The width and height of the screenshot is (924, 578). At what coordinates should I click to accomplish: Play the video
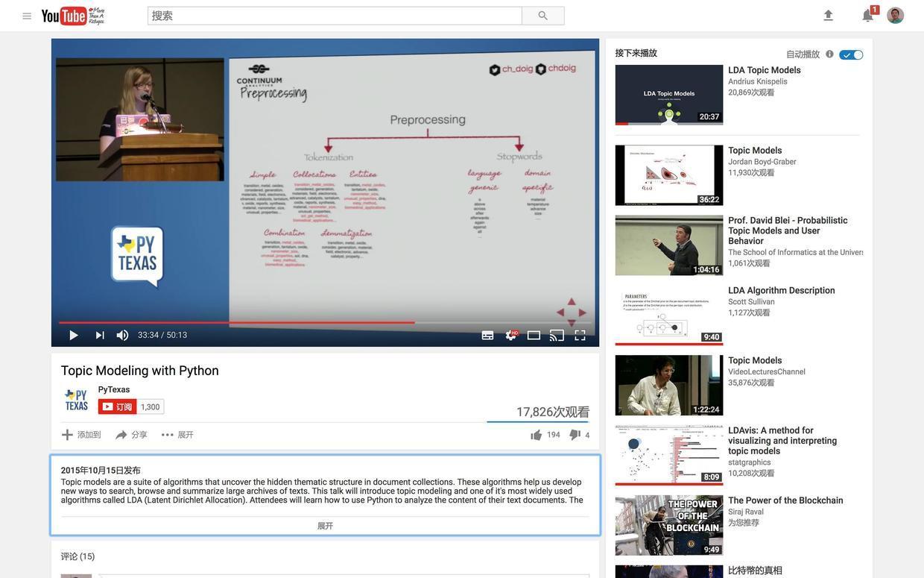[x=73, y=336]
